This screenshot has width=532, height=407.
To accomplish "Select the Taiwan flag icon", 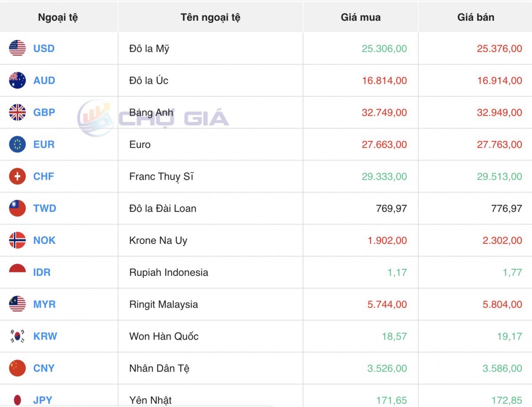I will (x=17, y=208).
